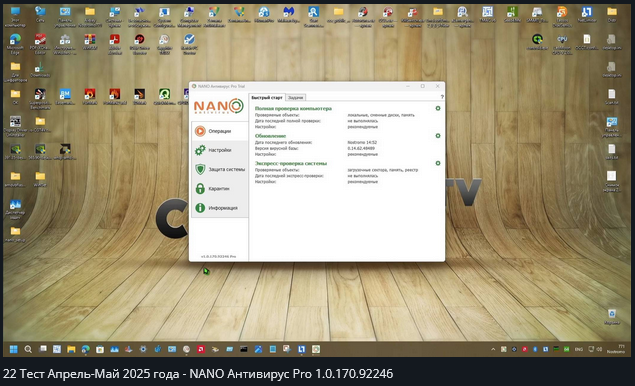Click the ENG language indicator in tray
This screenshot has height=386, width=635.
[579, 349]
